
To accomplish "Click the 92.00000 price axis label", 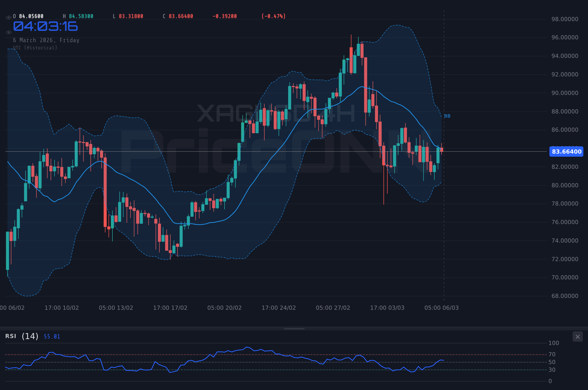I will 565,75.
